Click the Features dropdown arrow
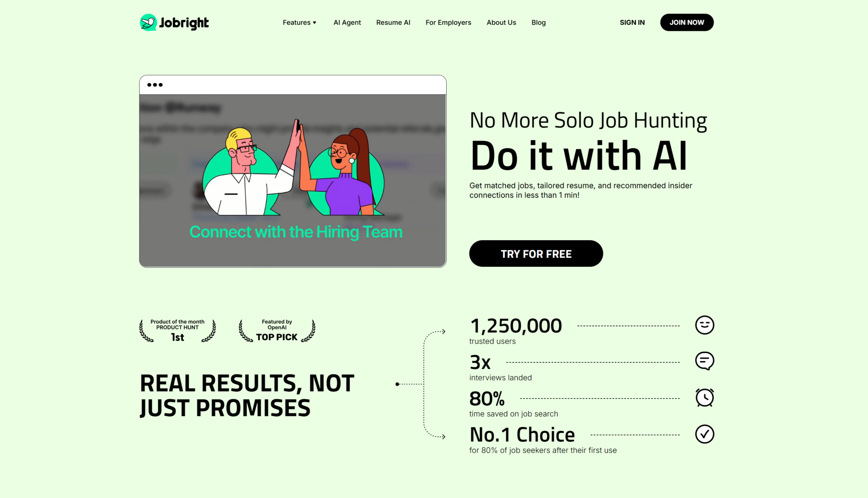Viewport: 868px width, 498px height. tap(314, 23)
